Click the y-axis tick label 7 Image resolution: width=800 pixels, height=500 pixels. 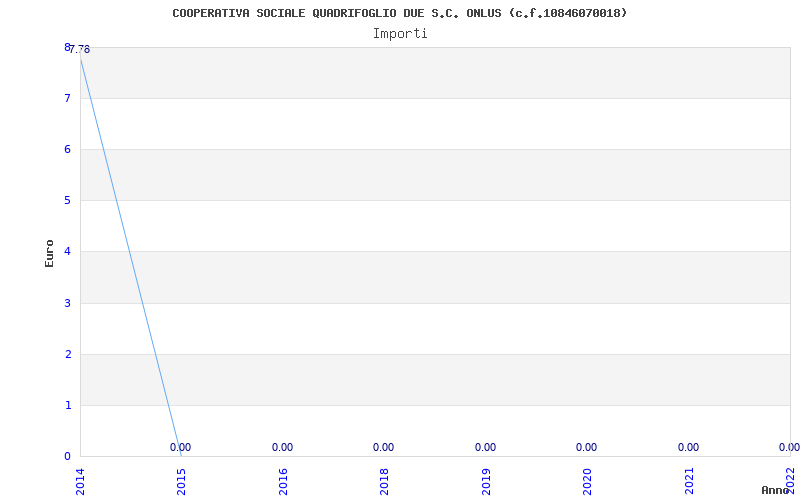point(67,98)
